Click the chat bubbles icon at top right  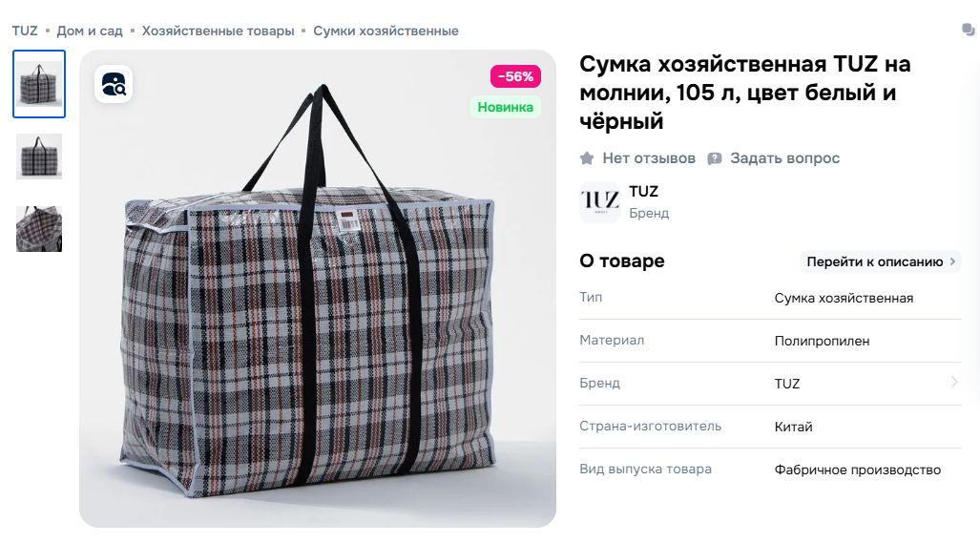pyautogui.click(x=969, y=30)
